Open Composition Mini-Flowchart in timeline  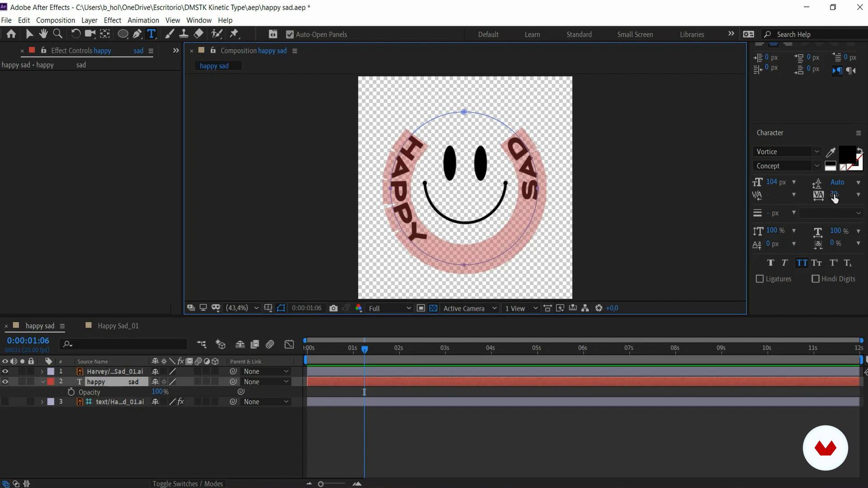tap(202, 344)
